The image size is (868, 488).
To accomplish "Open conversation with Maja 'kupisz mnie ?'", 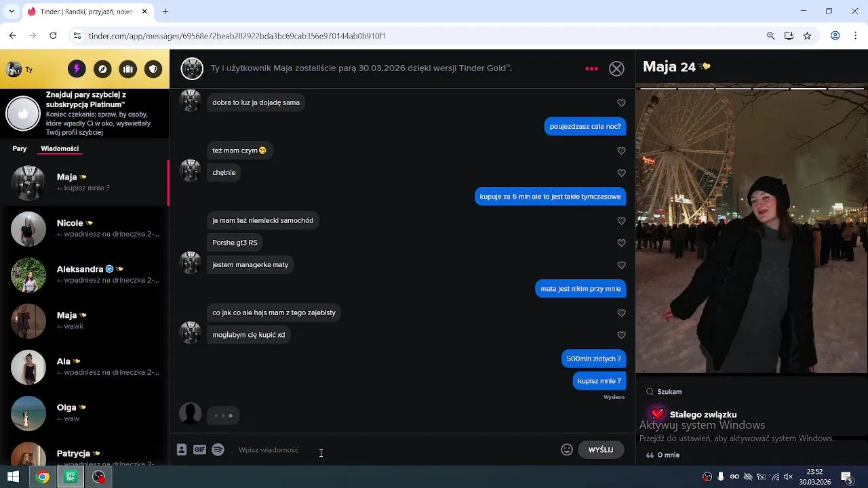I will pos(85,183).
